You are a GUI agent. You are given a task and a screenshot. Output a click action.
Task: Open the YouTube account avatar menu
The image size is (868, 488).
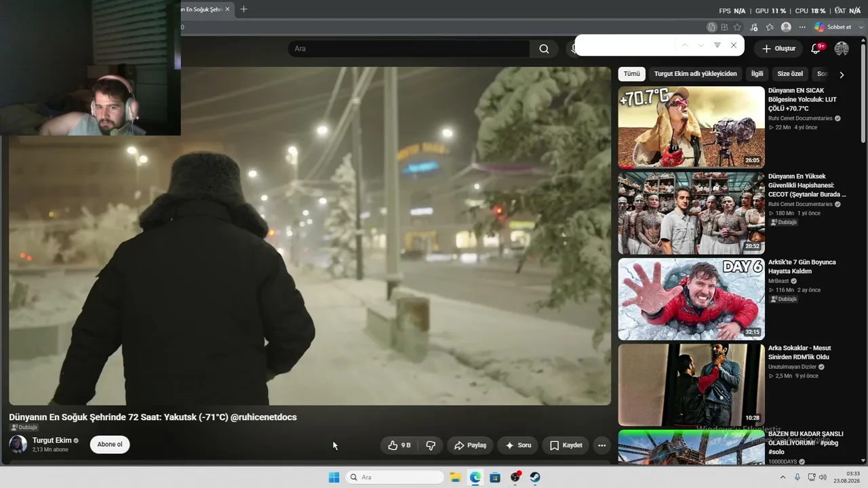(x=842, y=49)
